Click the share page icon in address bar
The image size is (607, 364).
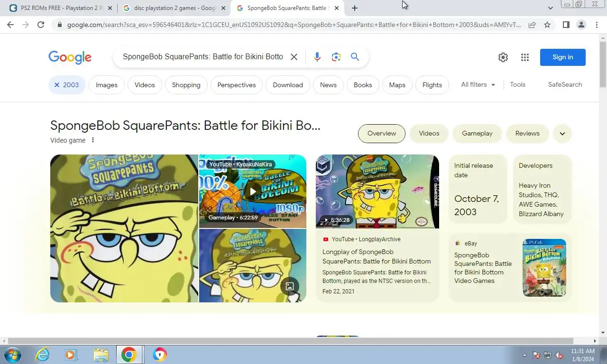pos(532,25)
